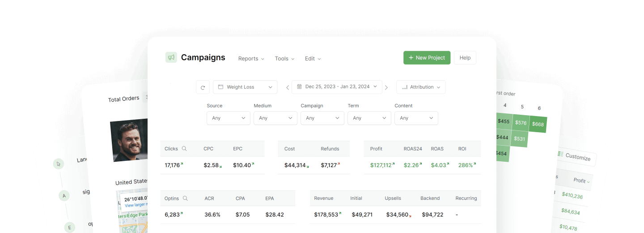This screenshot has height=233, width=644.
Task: Click the New Project button
Action: 427,58
